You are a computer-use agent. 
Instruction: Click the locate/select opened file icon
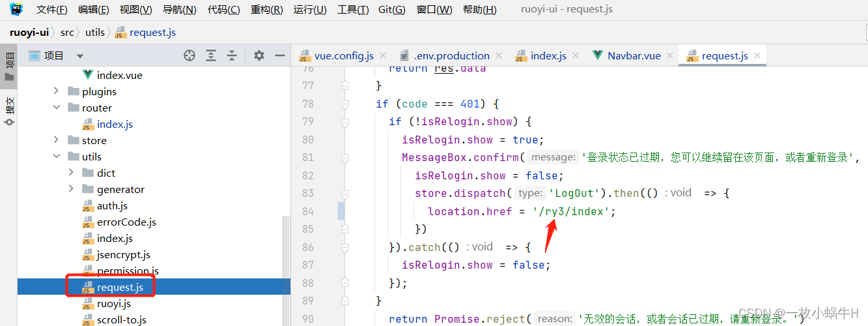(189, 55)
